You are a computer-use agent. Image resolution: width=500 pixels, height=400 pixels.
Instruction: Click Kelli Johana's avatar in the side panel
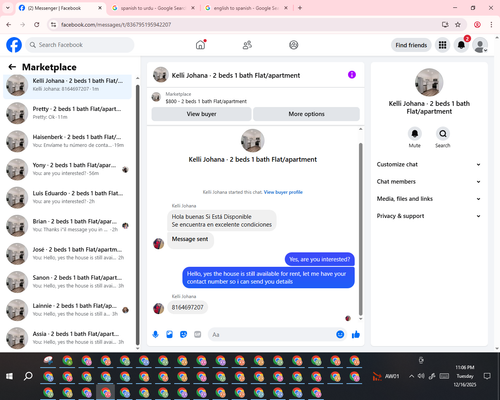429,82
